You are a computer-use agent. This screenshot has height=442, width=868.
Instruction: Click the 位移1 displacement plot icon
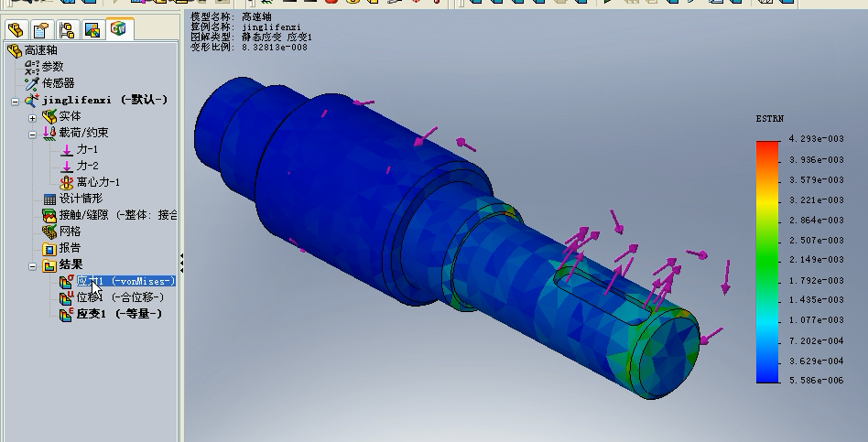click(67, 297)
